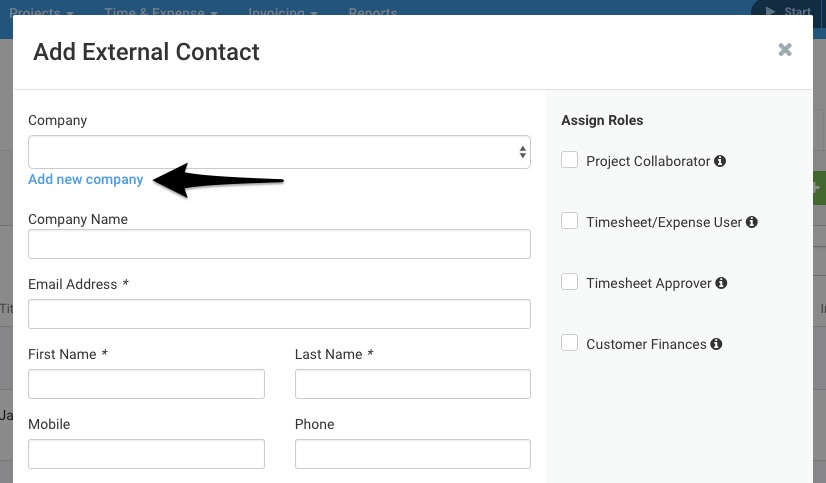Click the info icon next to Timesheet Approver
826x483 pixels.
point(721,283)
